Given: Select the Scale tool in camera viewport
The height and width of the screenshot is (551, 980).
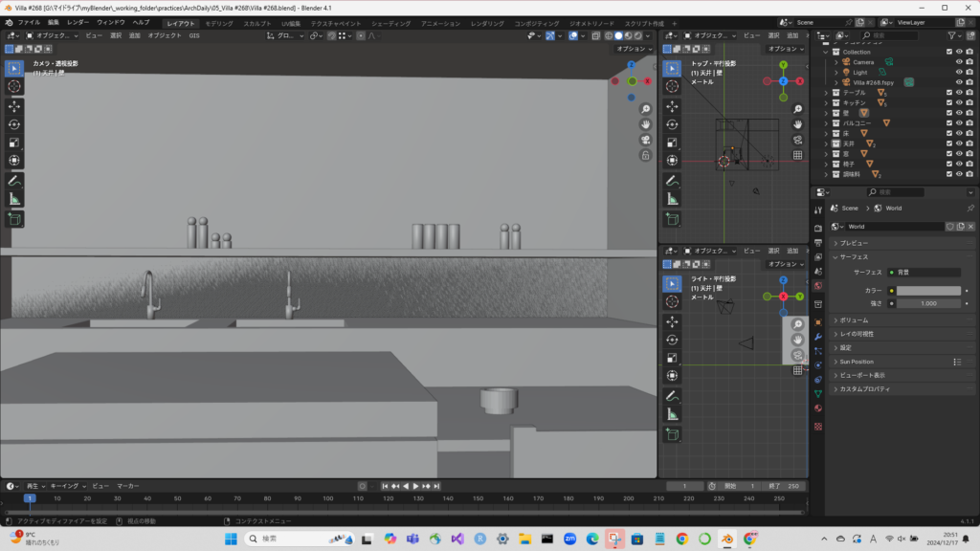Looking at the screenshot, I should 14,143.
